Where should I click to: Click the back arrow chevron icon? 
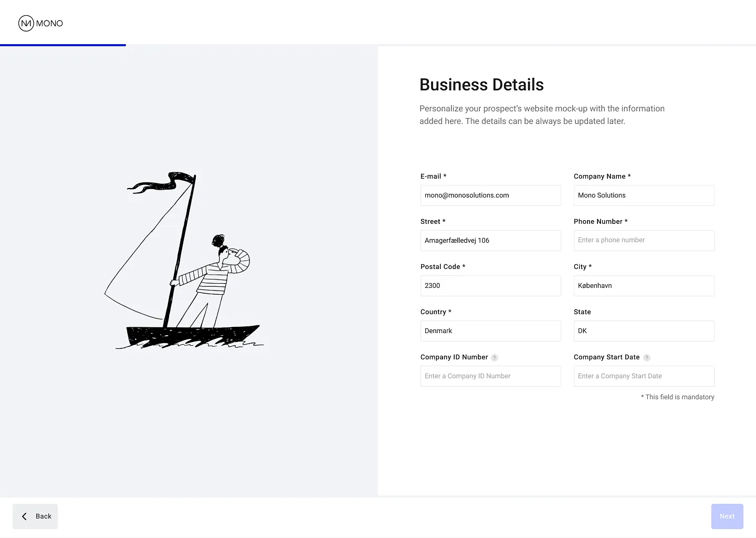pos(24,516)
